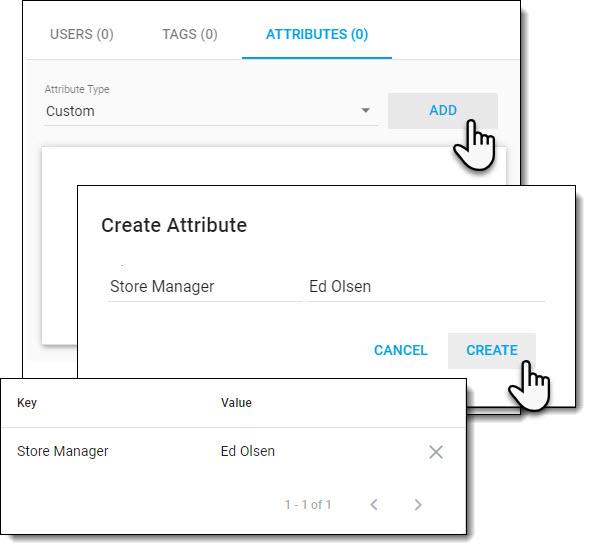Open the Custom attribute type selector

tap(211, 111)
